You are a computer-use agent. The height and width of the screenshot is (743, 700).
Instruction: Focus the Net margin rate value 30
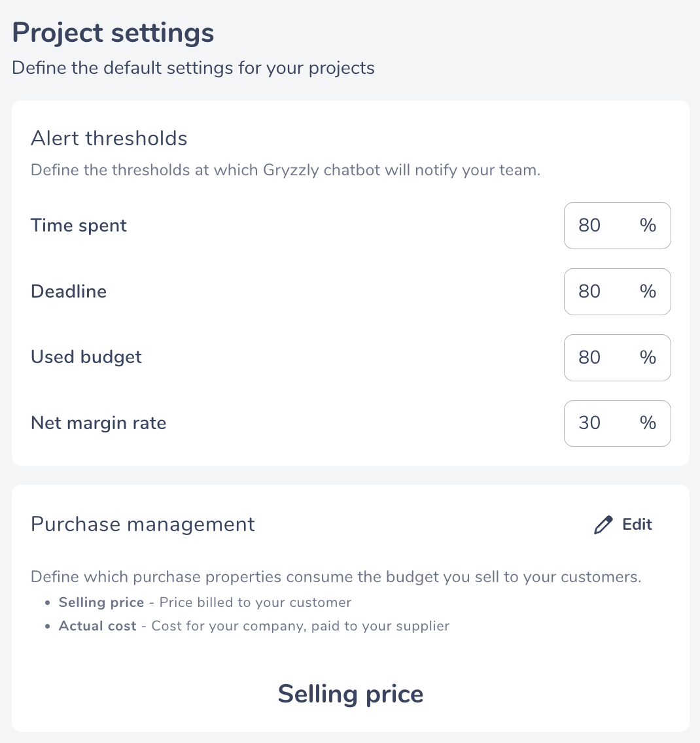589,423
